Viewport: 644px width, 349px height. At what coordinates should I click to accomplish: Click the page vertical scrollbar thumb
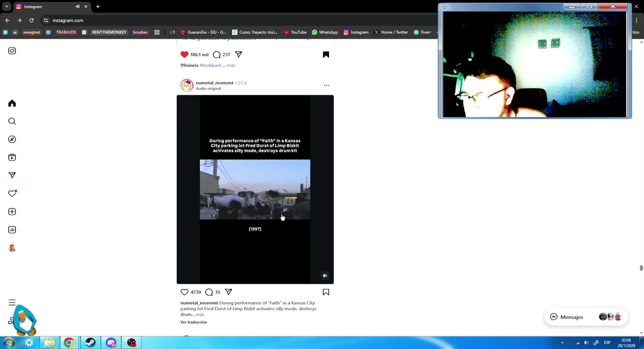coord(641,268)
